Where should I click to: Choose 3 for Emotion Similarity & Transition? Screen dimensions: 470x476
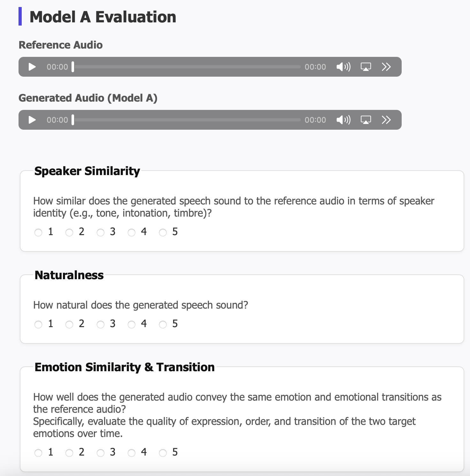coord(101,453)
